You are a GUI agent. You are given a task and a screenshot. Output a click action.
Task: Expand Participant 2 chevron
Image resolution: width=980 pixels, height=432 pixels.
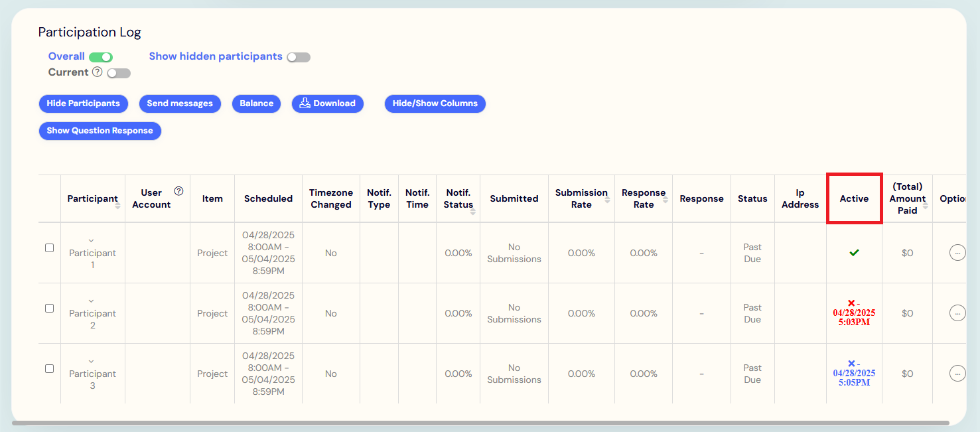coord(92,301)
